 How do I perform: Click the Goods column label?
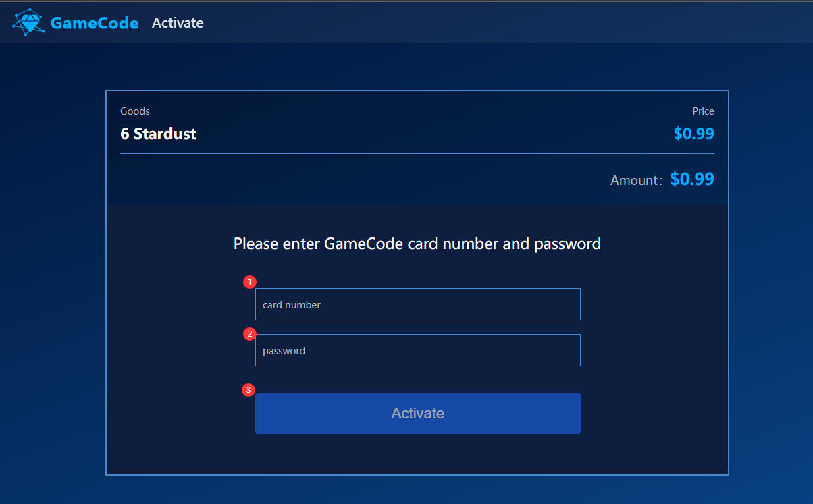click(135, 111)
